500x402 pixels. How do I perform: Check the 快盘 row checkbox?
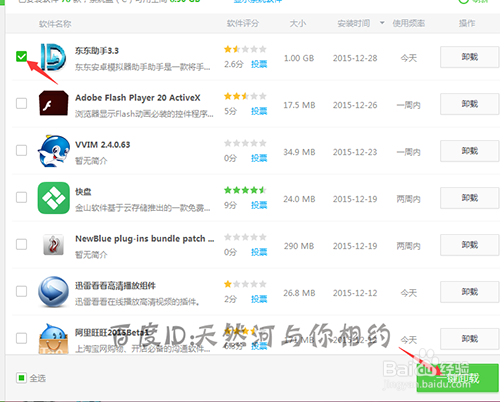21,197
